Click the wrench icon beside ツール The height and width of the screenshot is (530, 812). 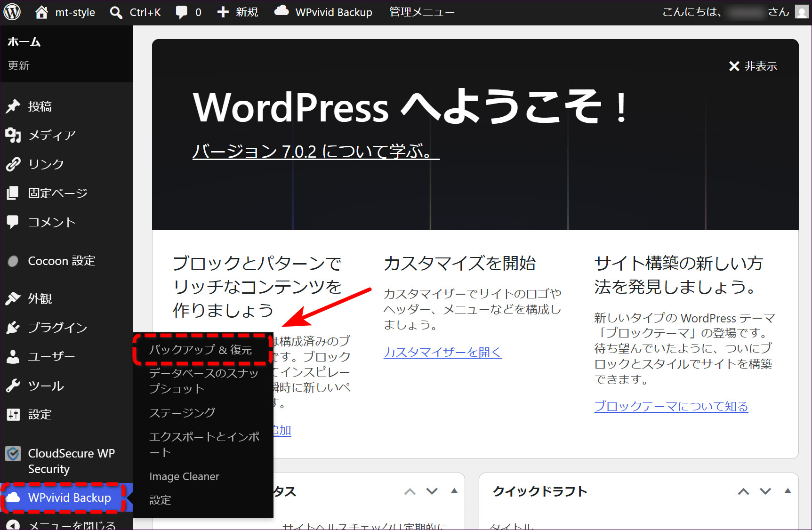(13, 386)
